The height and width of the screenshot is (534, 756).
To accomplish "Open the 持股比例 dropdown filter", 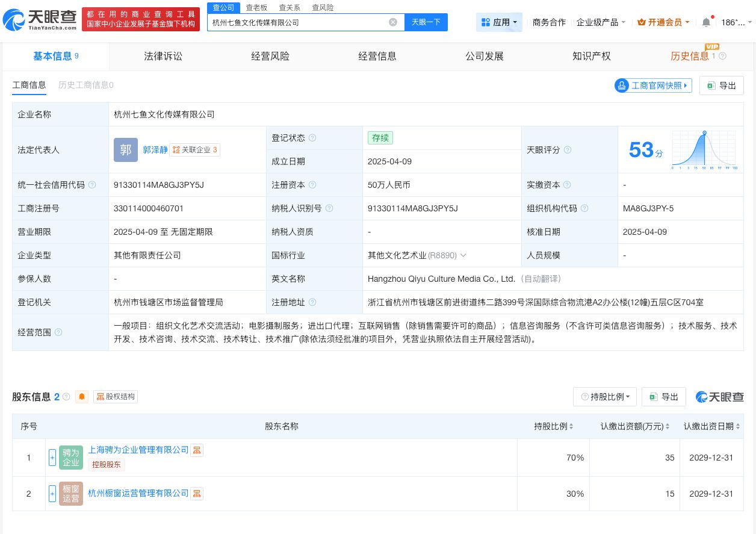I will pos(604,397).
